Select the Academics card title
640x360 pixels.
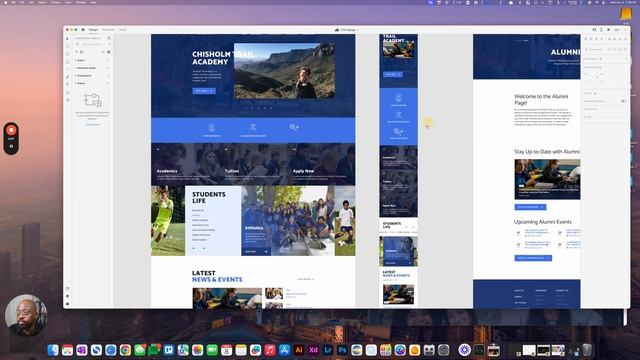point(167,171)
